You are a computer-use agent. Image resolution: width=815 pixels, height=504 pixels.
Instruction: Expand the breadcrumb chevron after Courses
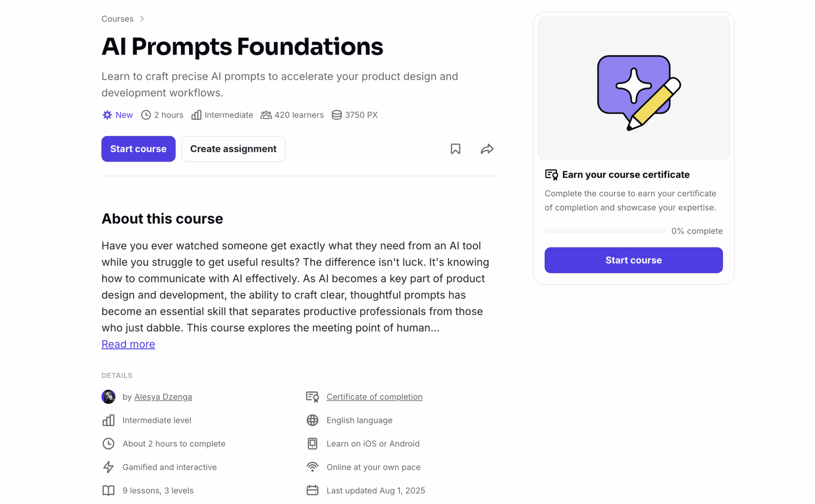pos(142,18)
